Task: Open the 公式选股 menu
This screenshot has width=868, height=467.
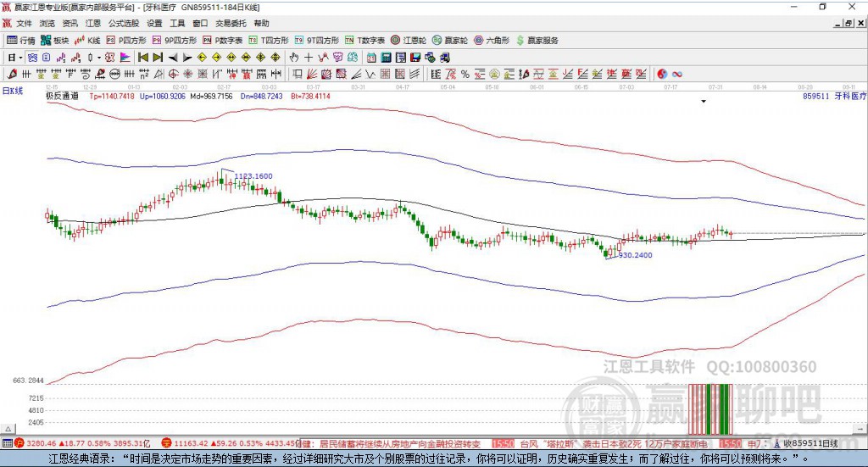Action: [x=124, y=23]
